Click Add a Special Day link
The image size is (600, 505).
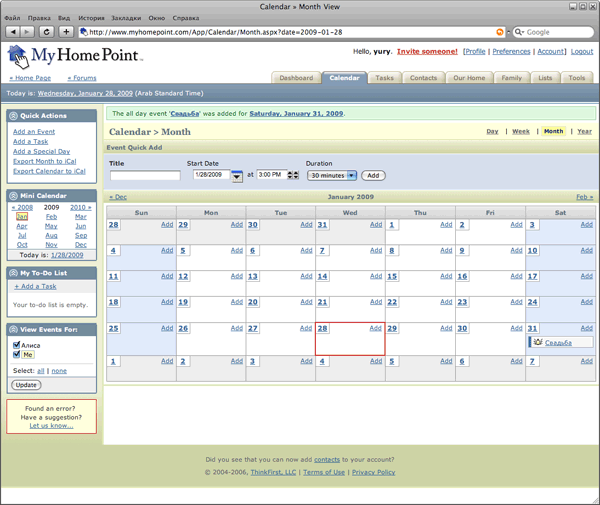pyautogui.click(x=41, y=152)
